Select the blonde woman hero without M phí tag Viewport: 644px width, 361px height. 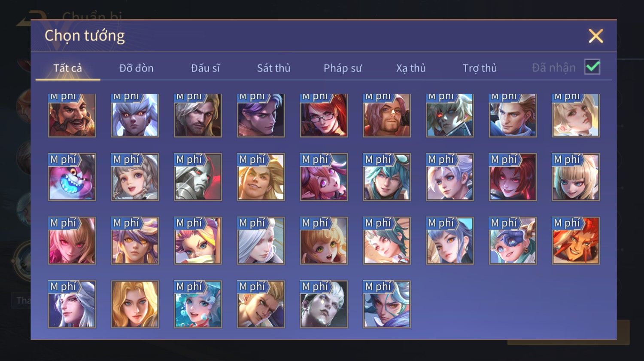pyautogui.click(x=135, y=304)
